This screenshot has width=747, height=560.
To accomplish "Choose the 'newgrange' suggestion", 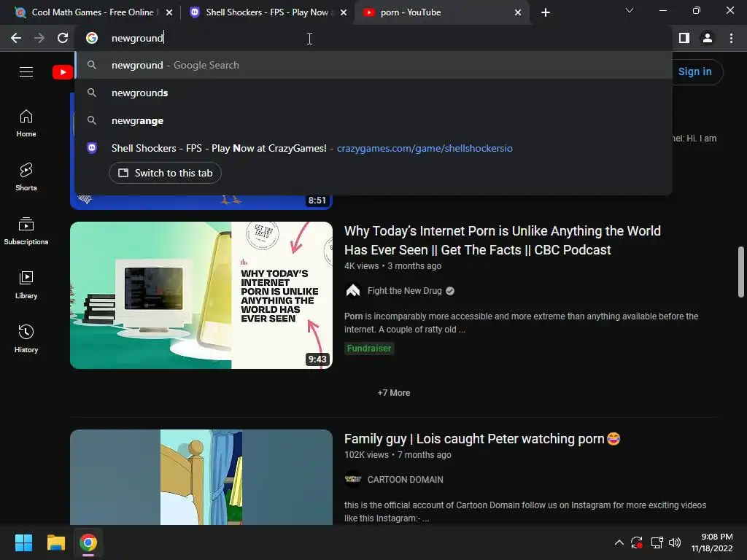I will pyautogui.click(x=373, y=120).
